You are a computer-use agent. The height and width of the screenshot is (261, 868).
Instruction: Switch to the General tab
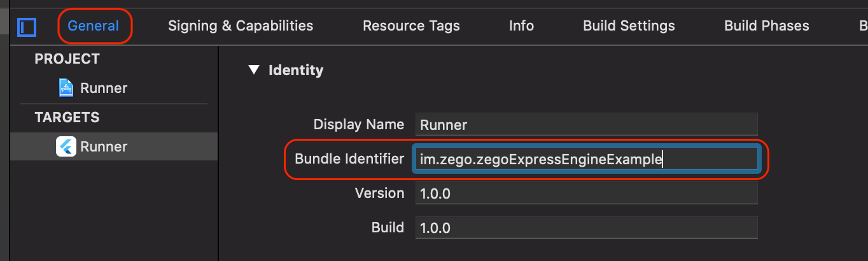click(94, 26)
